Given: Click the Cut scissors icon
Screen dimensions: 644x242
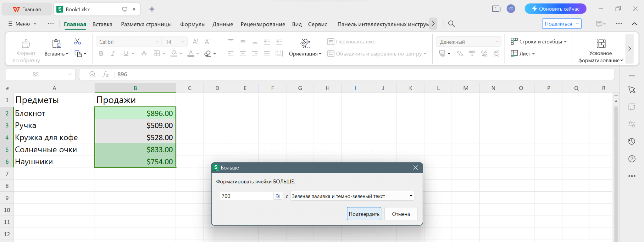Looking at the screenshot, I should pyautogui.click(x=77, y=42).
